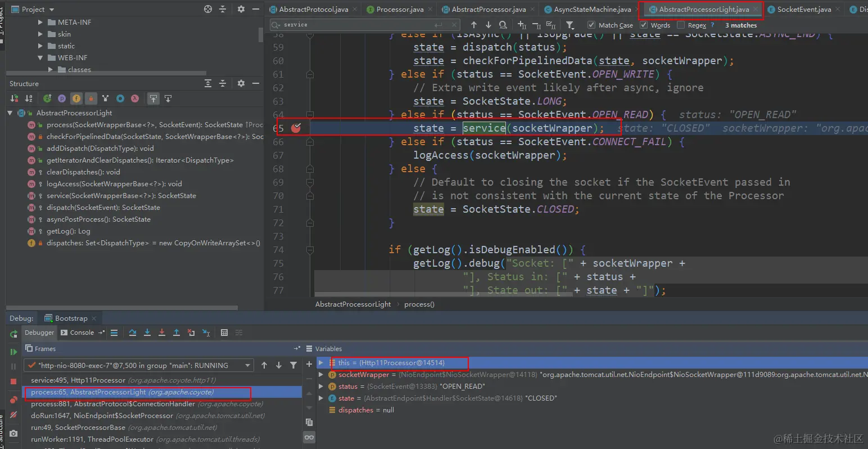This screenshot has height=449, width=868.
Task: Expand the static folder
Action: coord(40,46)
